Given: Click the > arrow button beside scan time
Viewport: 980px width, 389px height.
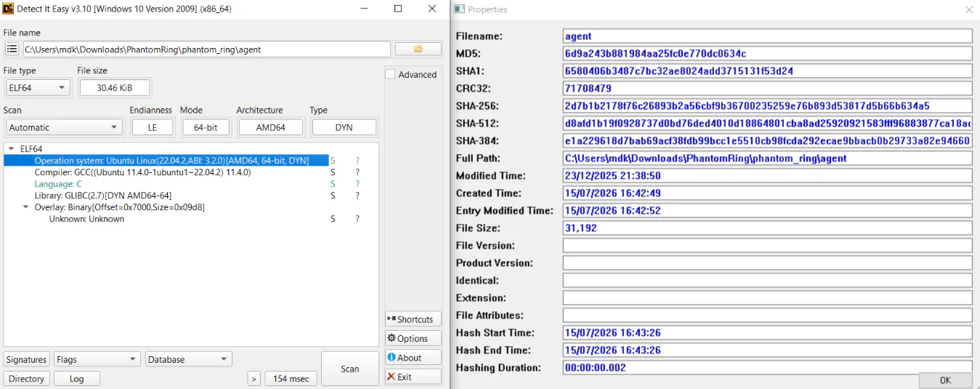Looking at the screenshot, I should pyautogui.click(x=254, y=379).
